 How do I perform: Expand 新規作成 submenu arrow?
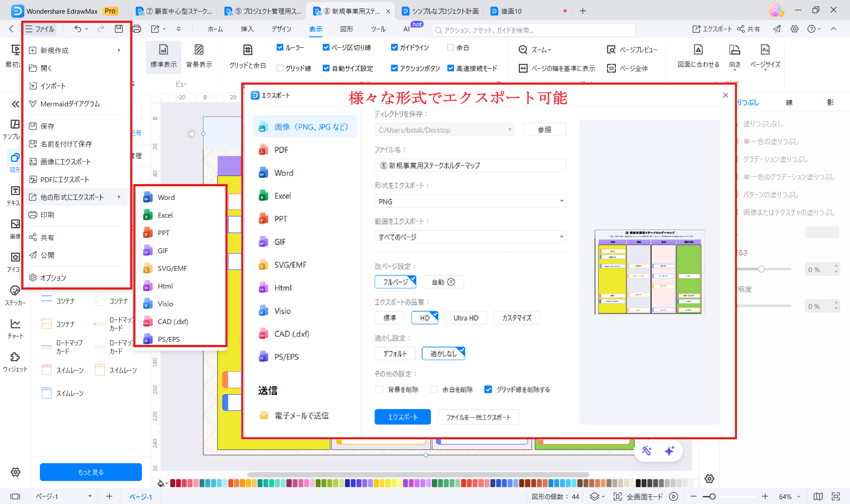click(119, 50)
